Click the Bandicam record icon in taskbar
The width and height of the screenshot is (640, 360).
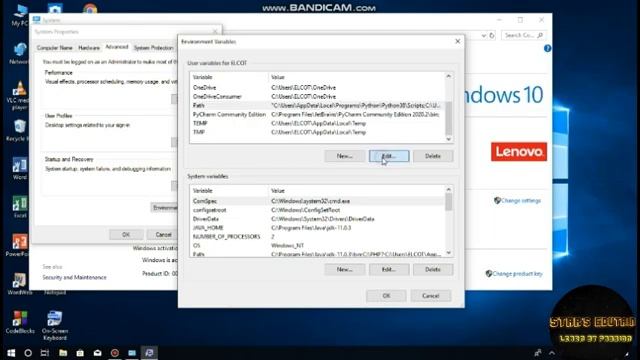tap(115, 353)
